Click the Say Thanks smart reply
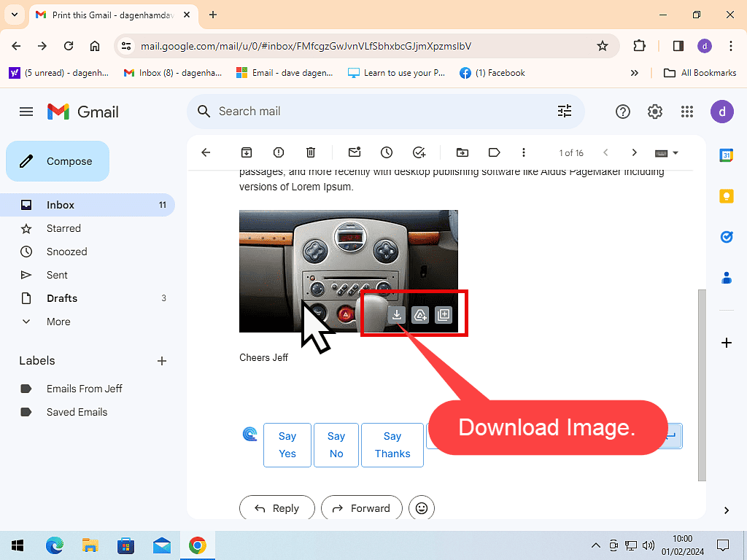This screenshot has width=747, height=560. click(392, 445)
